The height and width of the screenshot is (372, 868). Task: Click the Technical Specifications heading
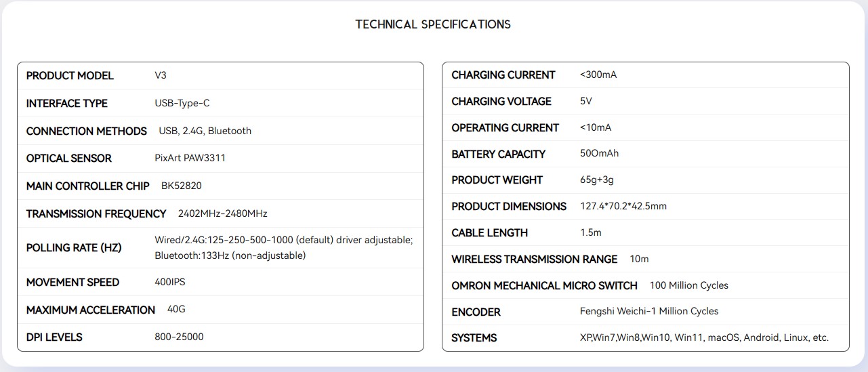pyautogui.click(x=433, y=24)
